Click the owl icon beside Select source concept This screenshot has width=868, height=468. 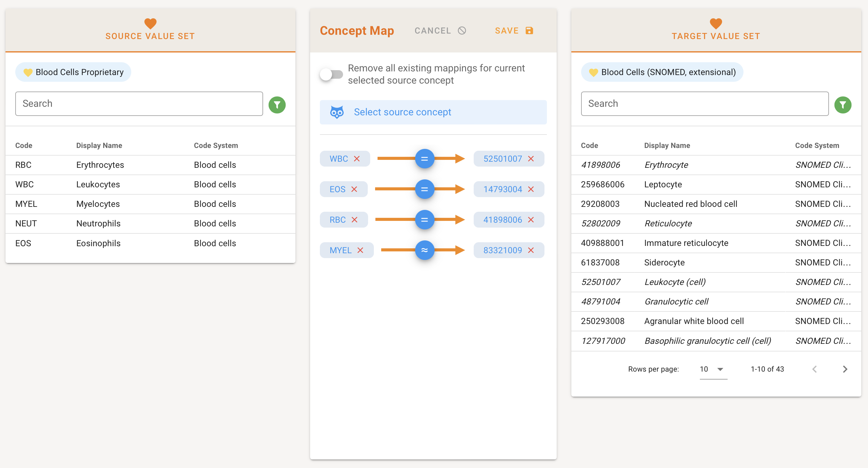[337, 112]
